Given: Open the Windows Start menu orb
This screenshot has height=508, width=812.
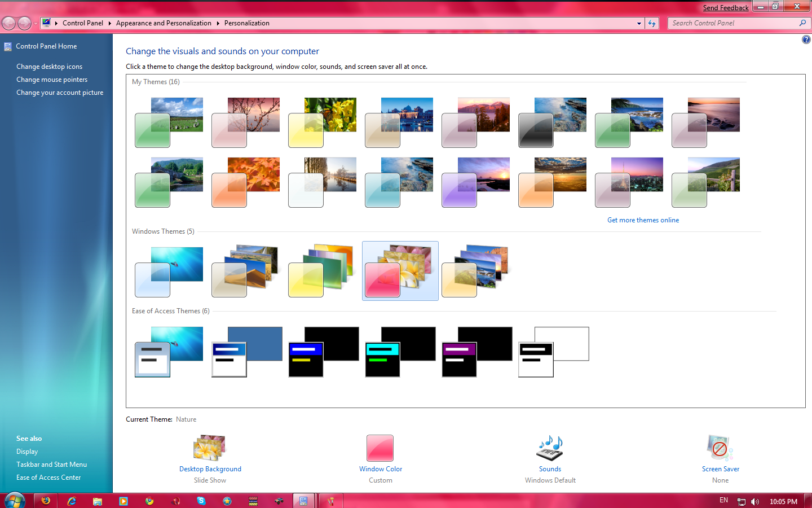Looking at the screenshot, I should [15, 500].
